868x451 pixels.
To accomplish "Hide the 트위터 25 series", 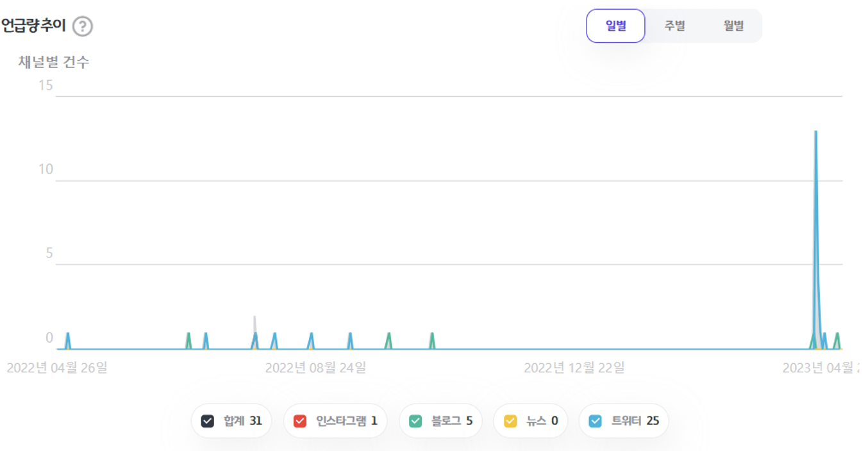I will click(x=596, y=421).
